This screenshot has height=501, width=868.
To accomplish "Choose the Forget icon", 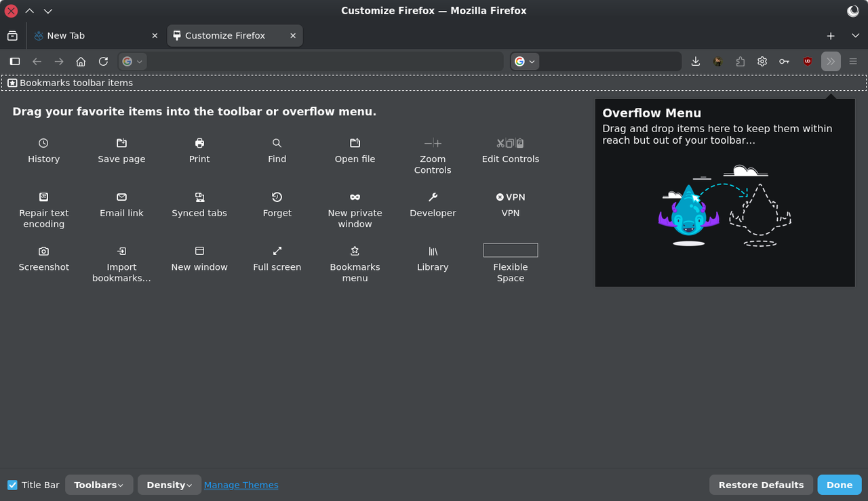I will click(x=277, y=197).
